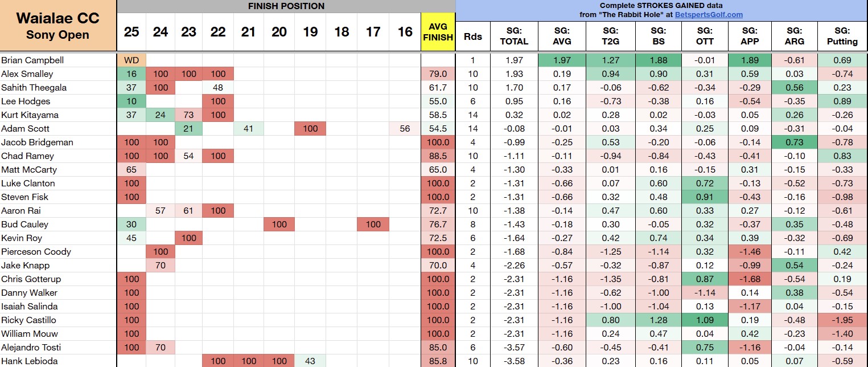Screen dimensions: 868x367
Task: Open the BetspertsGolf.com link
Action: pyautogui.click(x=709, y=15)
